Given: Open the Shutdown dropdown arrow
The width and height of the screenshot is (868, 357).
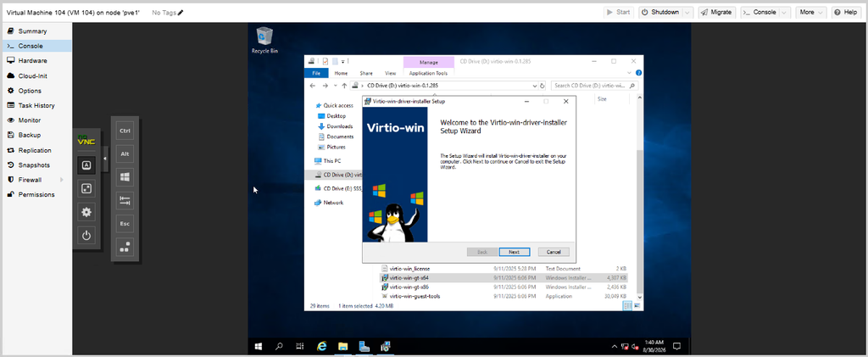Looking at the screenshot, I should 687,12.
